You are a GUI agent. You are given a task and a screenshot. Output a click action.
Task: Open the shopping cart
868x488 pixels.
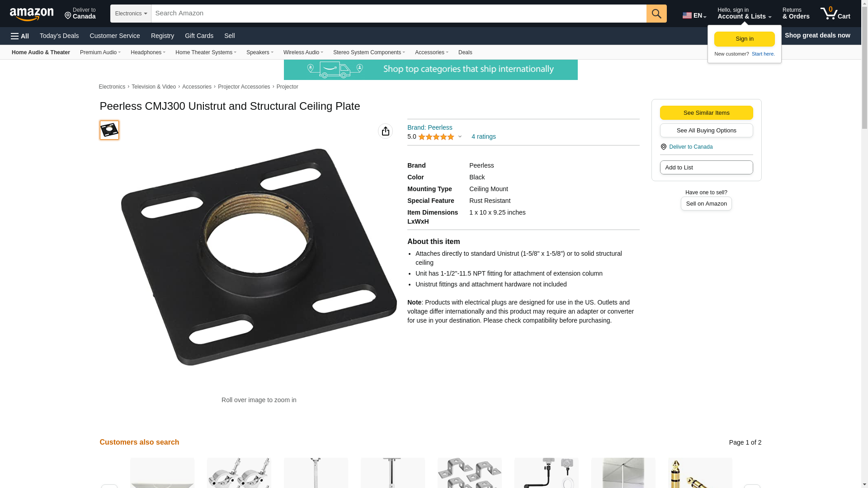pos(835,14)
